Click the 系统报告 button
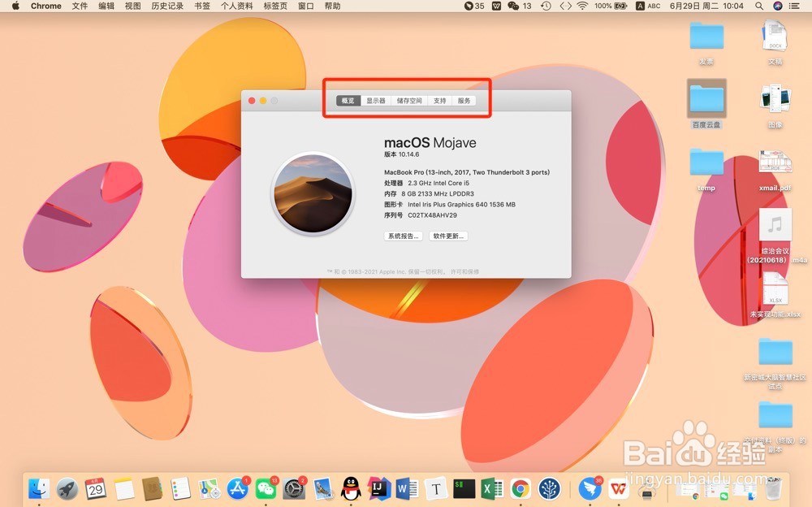The width and height of the screenshot is (812, 507). (x=403, y=236)
